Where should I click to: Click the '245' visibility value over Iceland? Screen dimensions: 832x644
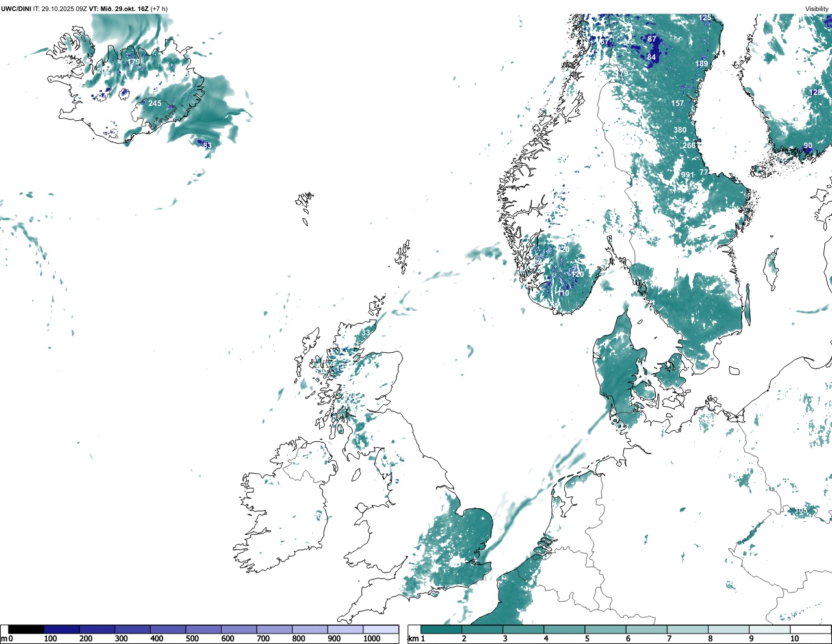click(155, 104)
